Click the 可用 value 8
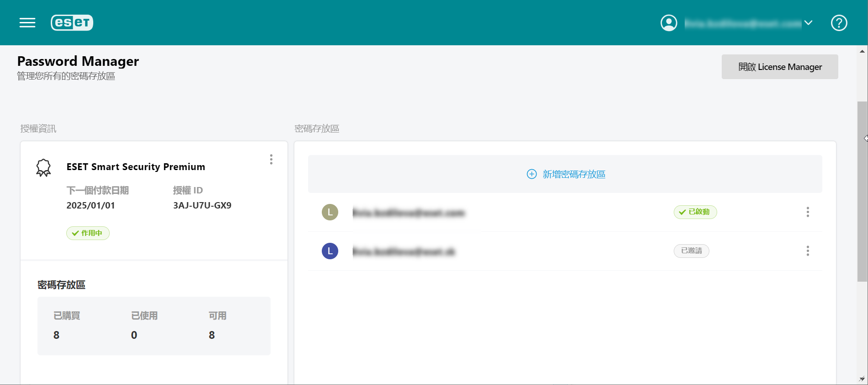This screenshot has height=385, width=868. 212,335
